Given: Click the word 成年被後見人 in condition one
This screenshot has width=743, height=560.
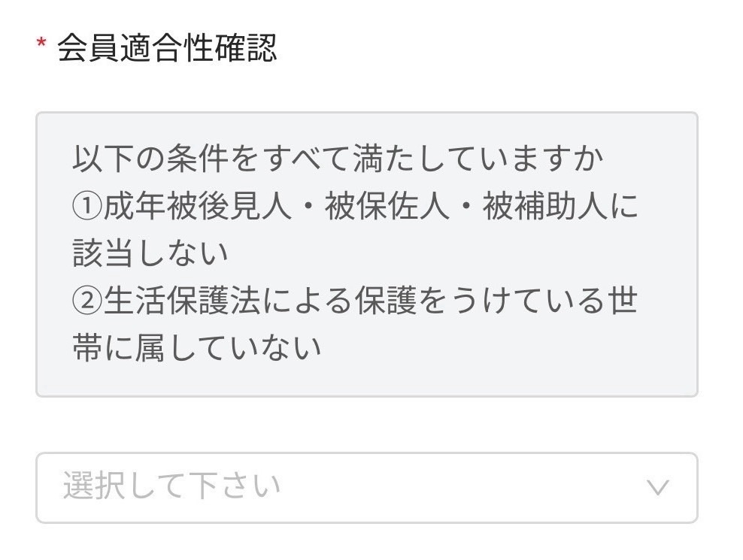Looking at the screenshot, I should (196, 206).
